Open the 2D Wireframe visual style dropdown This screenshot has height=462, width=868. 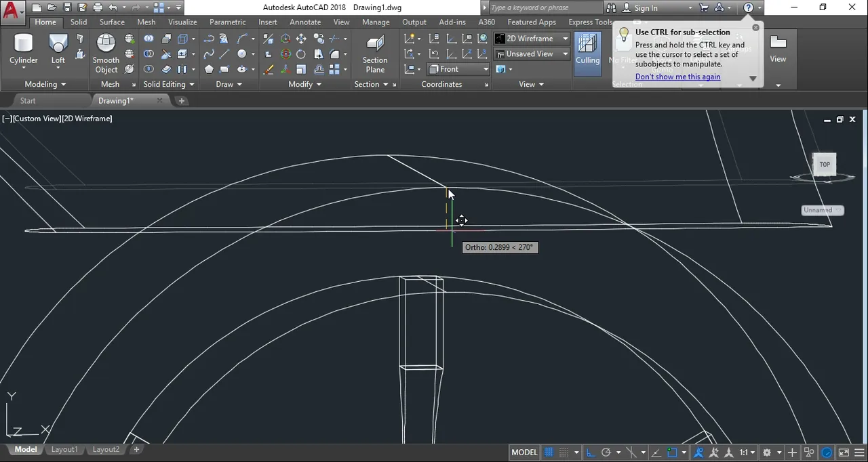[532, 39]
